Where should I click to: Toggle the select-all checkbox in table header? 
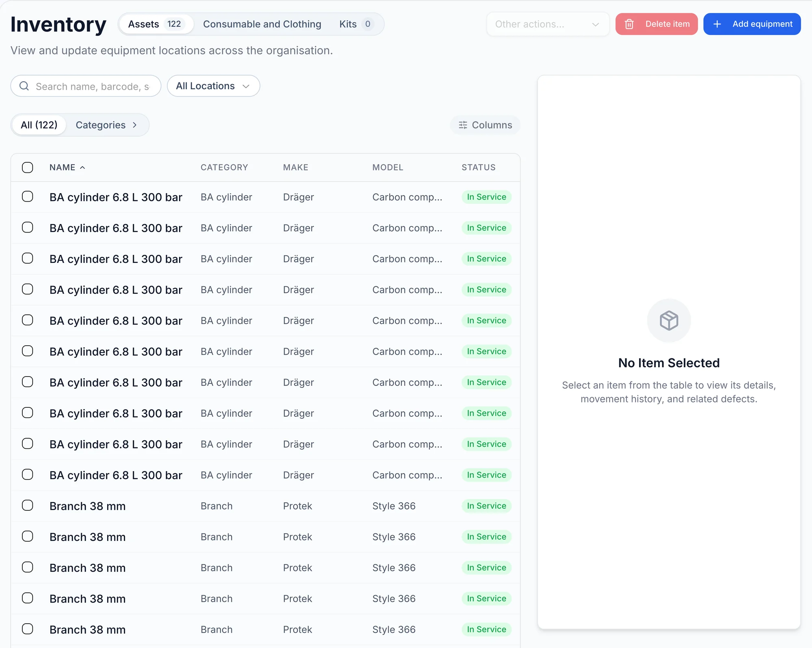coord(28,168)
